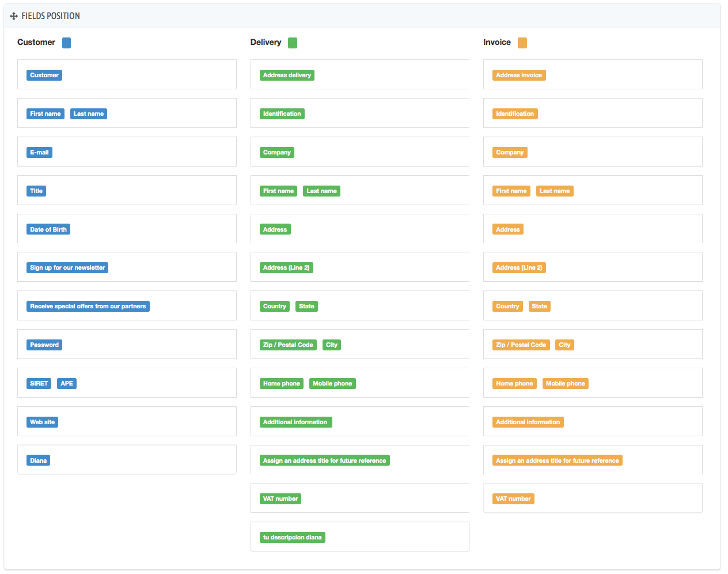Click the green Delivery color swatch
Screen dimensions: 728x574
pyautogui.click(x=293, y=43)
